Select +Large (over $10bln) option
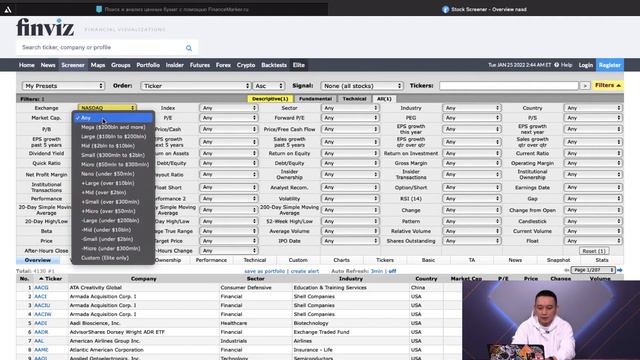Screen dimensions: 640x360 [x=113, y=183]
